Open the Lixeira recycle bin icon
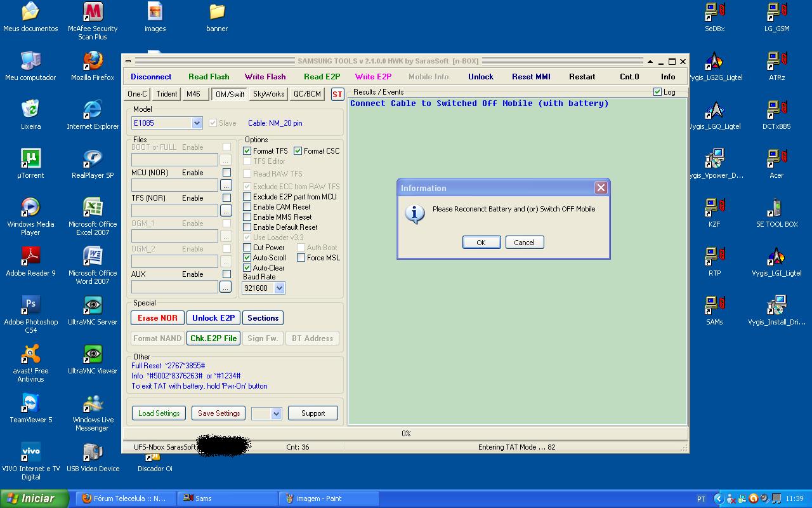812x508 pixels. point(30,114)
